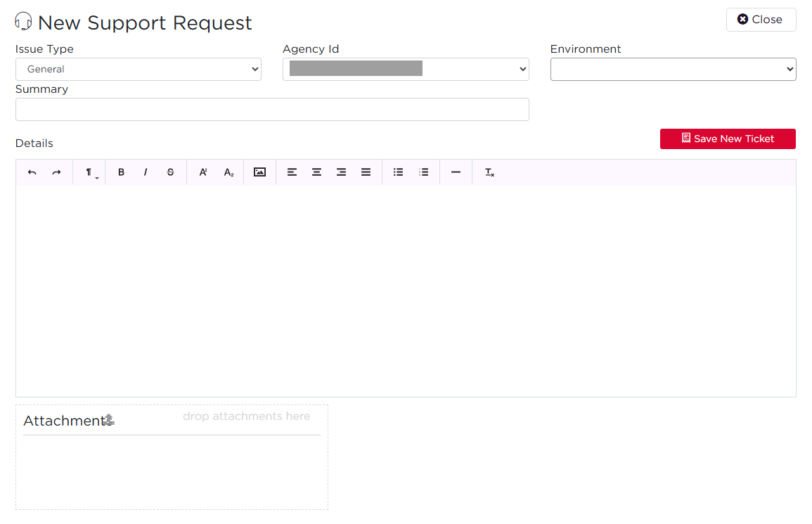Align text to the left
Screen dimensions: 812x524
point(292,172)
